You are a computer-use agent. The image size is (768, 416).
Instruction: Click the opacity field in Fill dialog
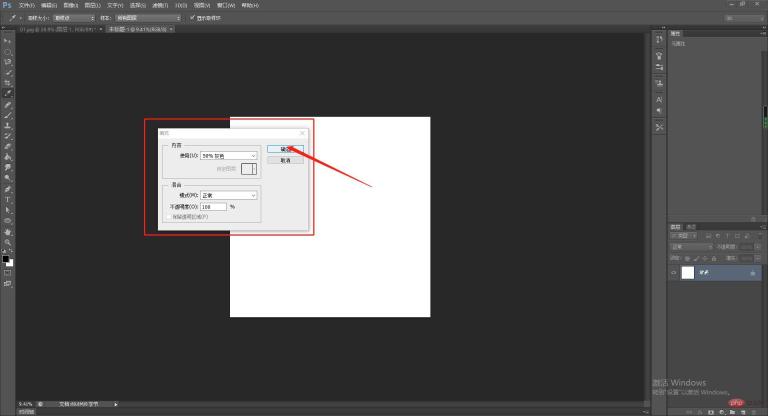214,207
